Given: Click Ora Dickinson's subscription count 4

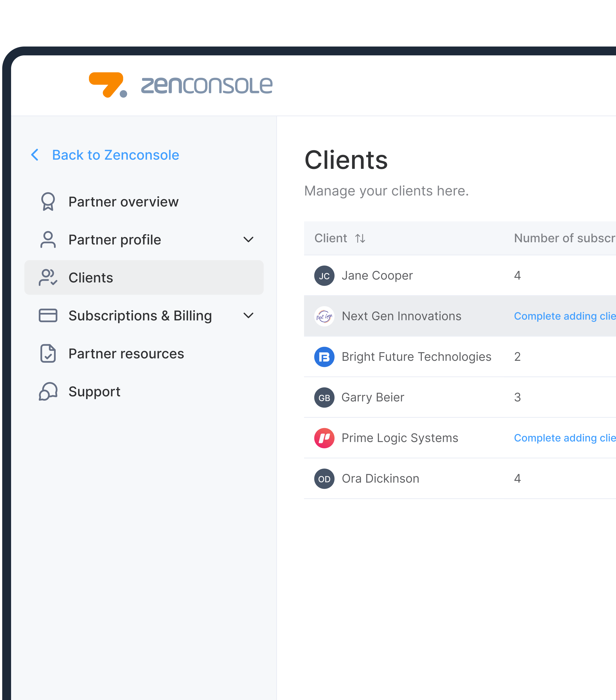Looking at the screenshot, I should coord(517,479).
